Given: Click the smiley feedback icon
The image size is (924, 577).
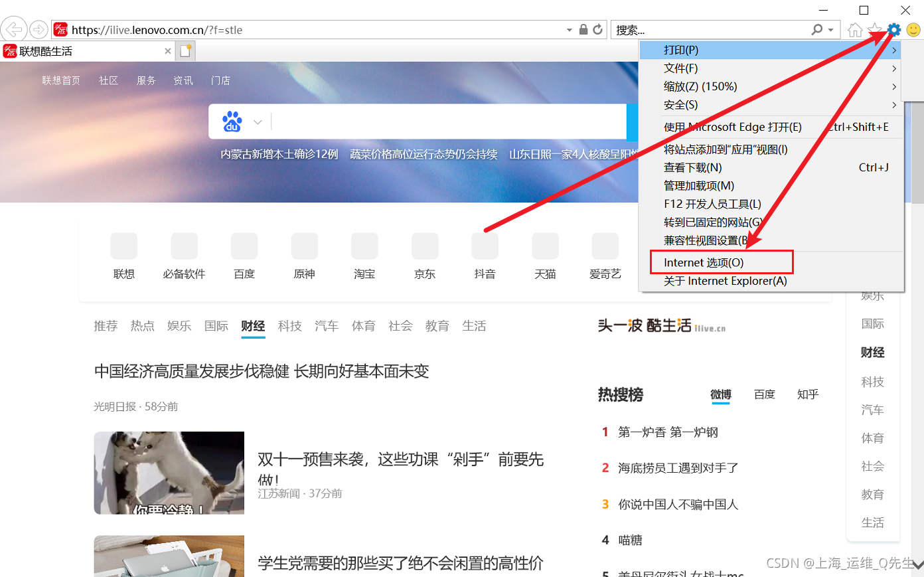Looking at the screenshot, I should [913, 30].
